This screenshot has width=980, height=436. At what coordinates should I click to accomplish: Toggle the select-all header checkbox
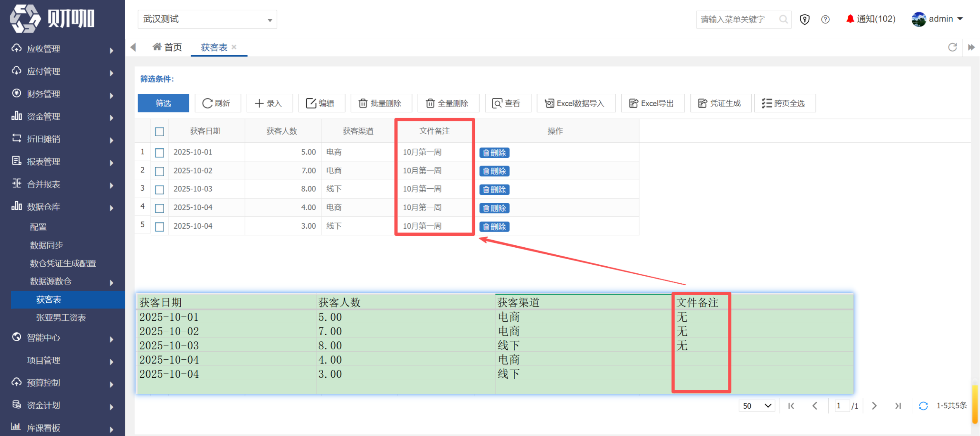[x=160, y=132]
